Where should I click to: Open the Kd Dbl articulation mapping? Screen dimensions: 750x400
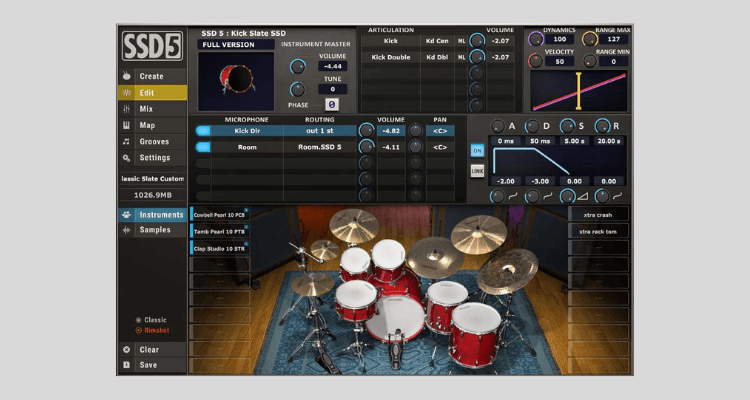click(x=437, y=57)
